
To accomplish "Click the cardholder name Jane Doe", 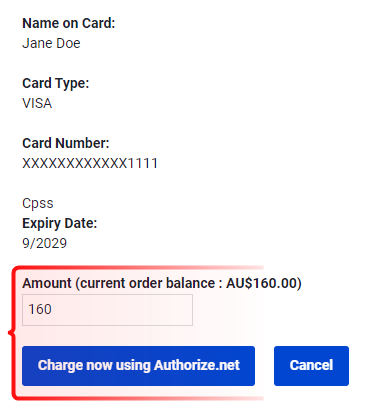I will [51, 43].
